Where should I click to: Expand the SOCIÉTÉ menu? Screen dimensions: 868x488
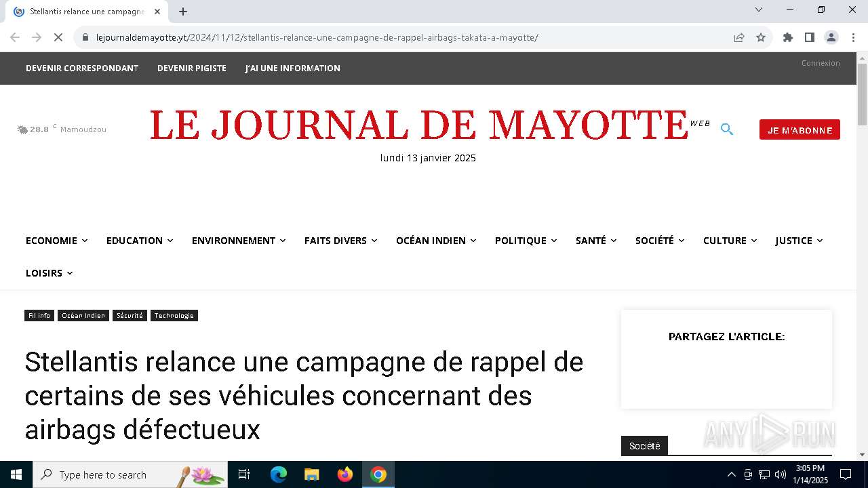tap(660, 241)
